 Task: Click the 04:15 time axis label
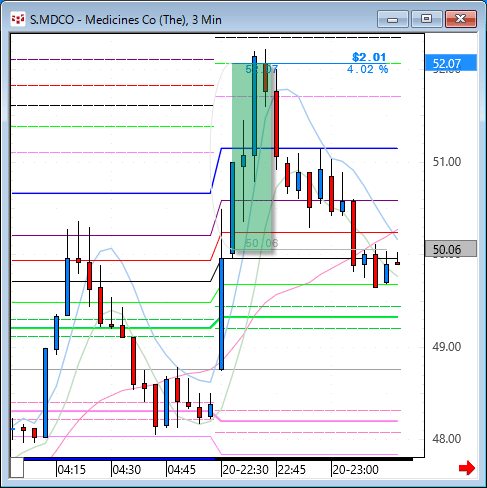[x=71, y=470]
